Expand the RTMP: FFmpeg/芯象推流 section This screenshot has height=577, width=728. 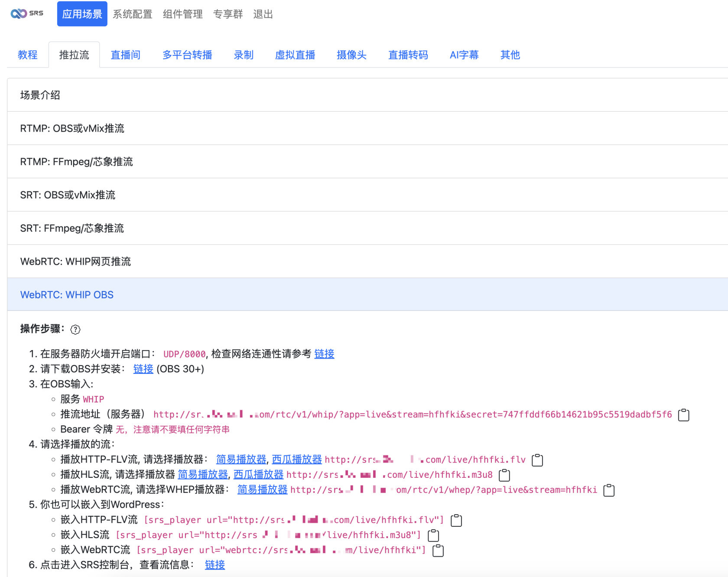tap(367, 162)
